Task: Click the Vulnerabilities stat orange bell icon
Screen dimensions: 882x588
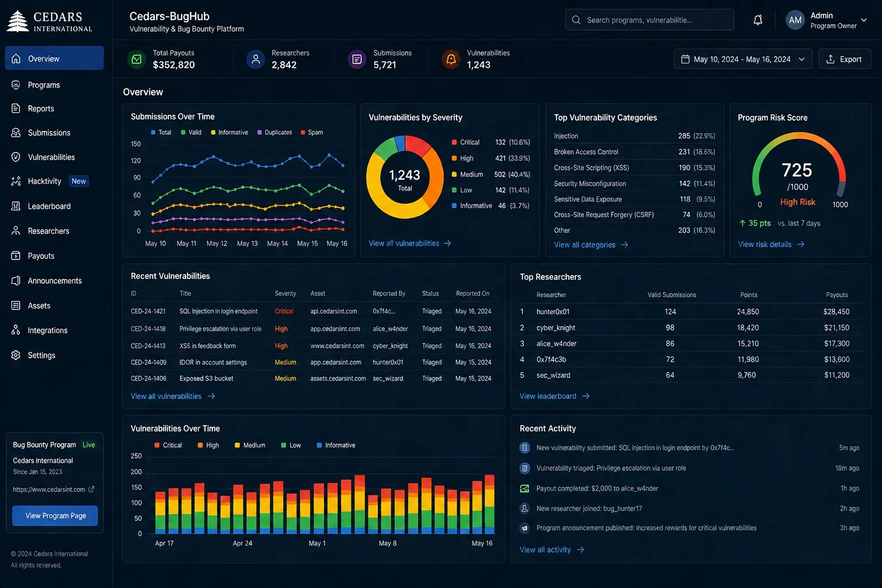Action: click(x=451, y=59)
